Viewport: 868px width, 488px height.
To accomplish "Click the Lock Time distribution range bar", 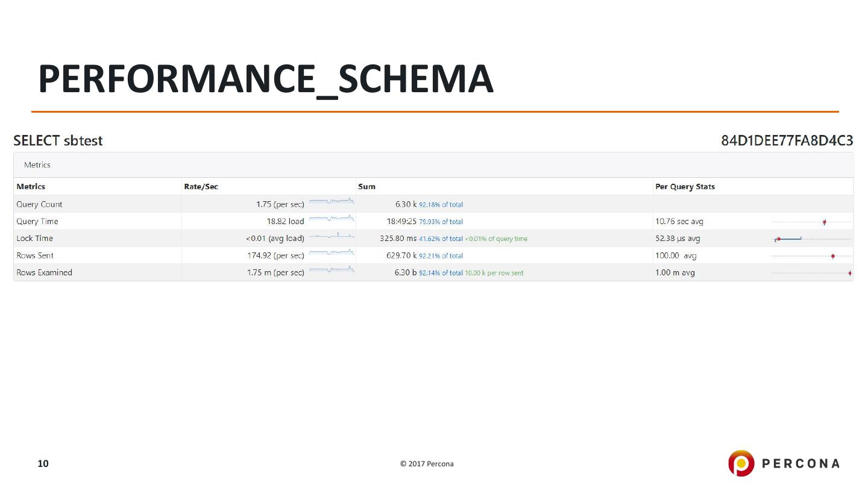I will pyautogui.click(x=789, y=239).
